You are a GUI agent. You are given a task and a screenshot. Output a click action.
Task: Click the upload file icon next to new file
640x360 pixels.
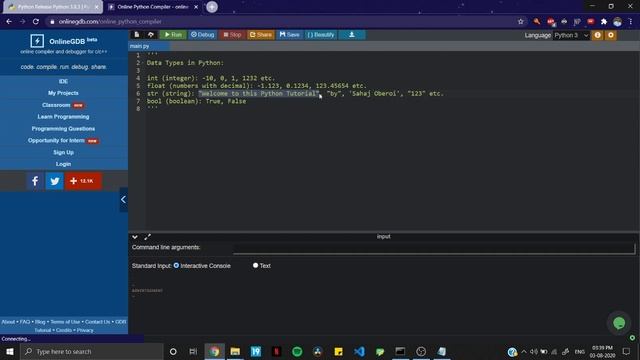(151, 35)
